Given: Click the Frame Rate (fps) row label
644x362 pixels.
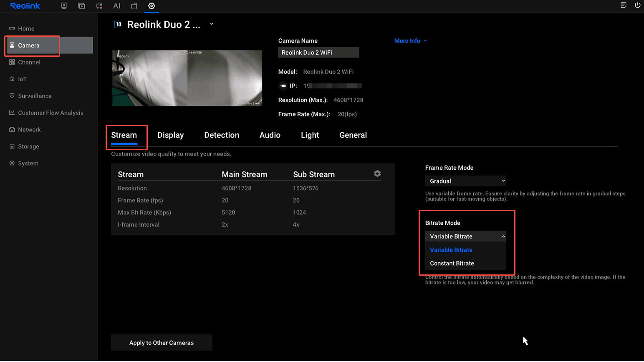Looking at the screenshot, I should 140,200.
